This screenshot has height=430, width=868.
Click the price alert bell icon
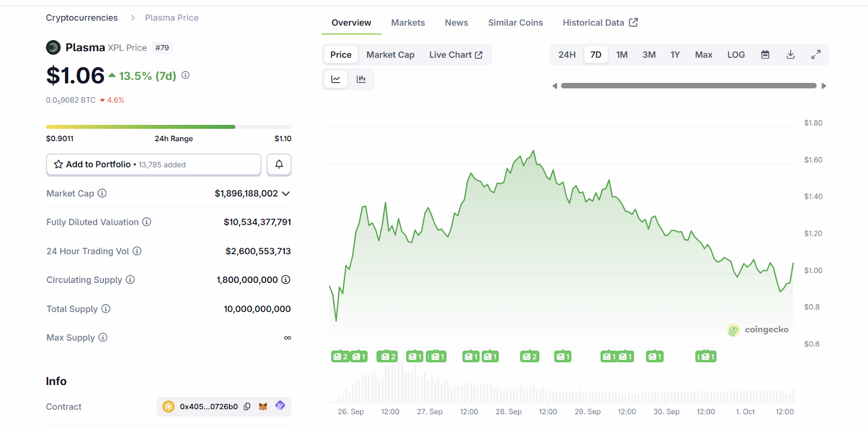click(279, 165)
